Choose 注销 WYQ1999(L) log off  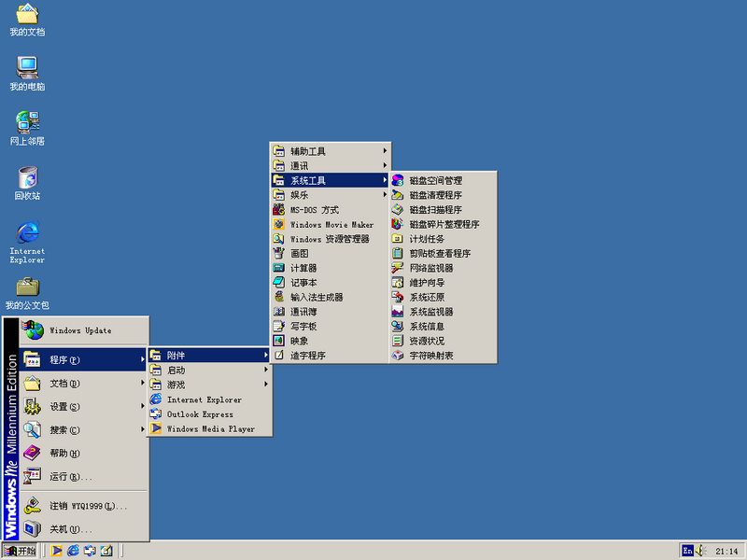point(83,506)
